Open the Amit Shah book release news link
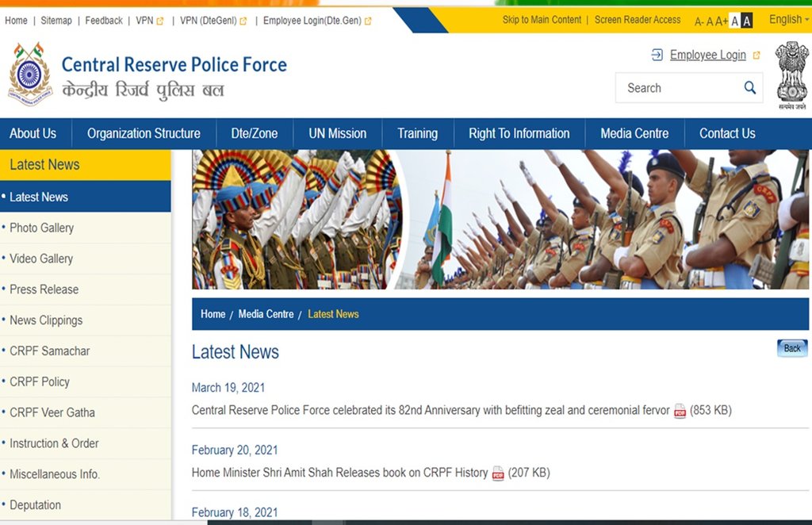Screen dimensions: 812x525 (x=339, y=473)
